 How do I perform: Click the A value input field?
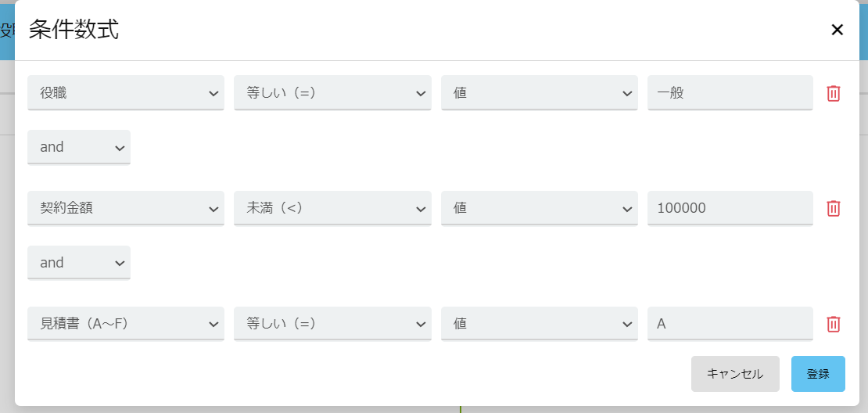(730, 324)
